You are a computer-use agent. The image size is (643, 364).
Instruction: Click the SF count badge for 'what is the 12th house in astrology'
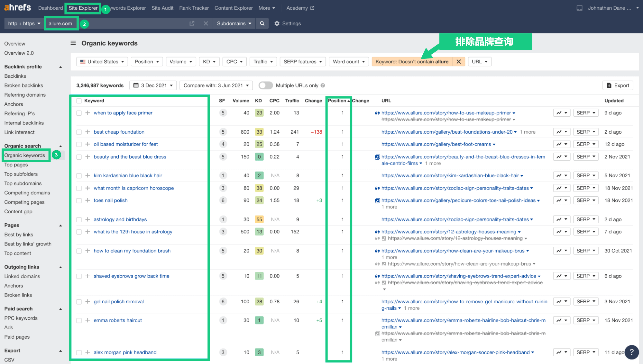[x=223, y=232]
